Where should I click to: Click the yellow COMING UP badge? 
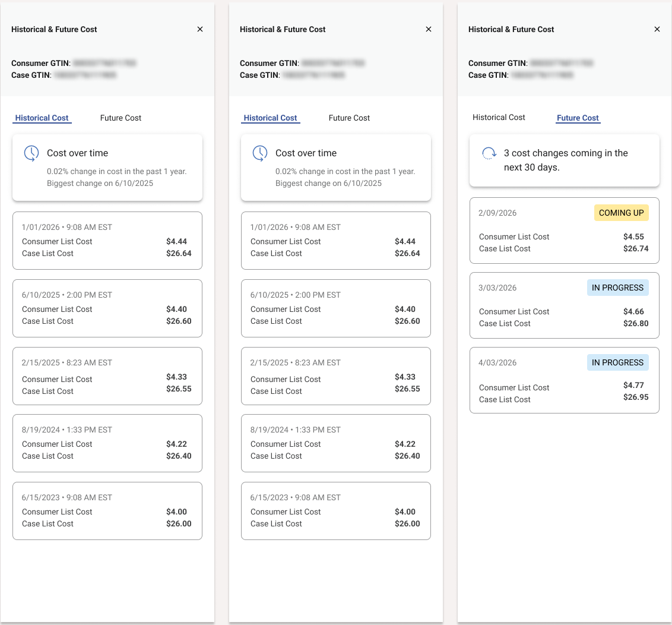point(621,213)
